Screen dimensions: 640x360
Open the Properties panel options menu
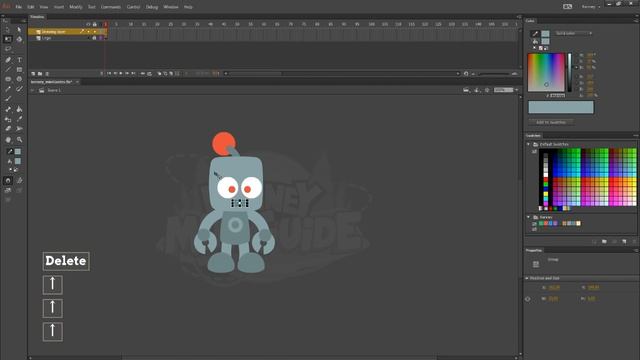636,250
